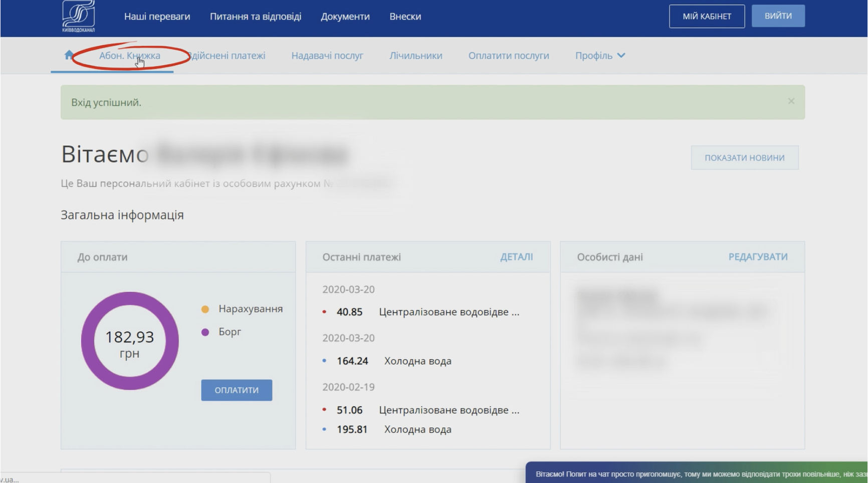Open the Внески menu item
Screen dimensions: 868x483
405,17
